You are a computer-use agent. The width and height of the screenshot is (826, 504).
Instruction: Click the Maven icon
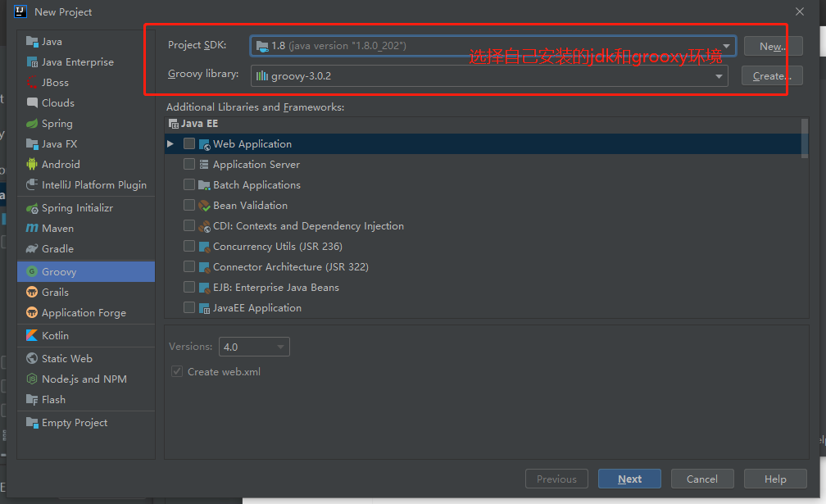coord(32,228)
